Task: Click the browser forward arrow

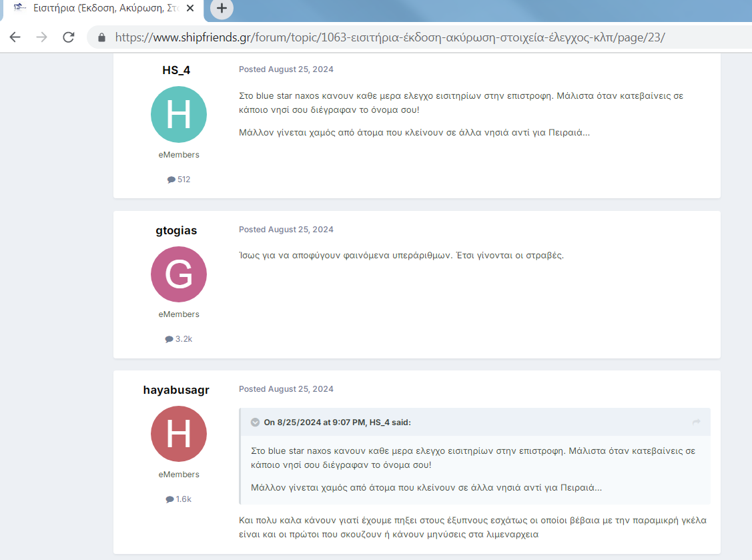Action: 41,37
